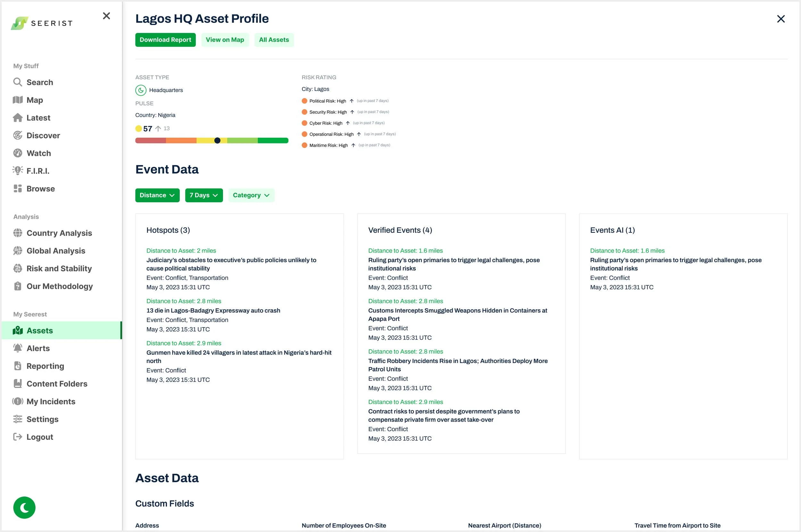Screen dimensions: 801x532
Task: Open the F.I.R.I. lightbulb icon
Action: (x=18, y=170)
